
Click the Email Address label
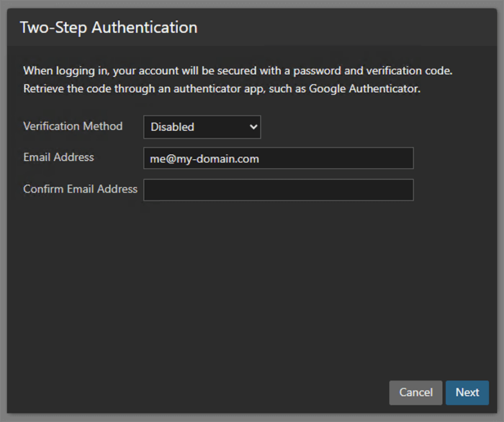(x=58, y=157)
